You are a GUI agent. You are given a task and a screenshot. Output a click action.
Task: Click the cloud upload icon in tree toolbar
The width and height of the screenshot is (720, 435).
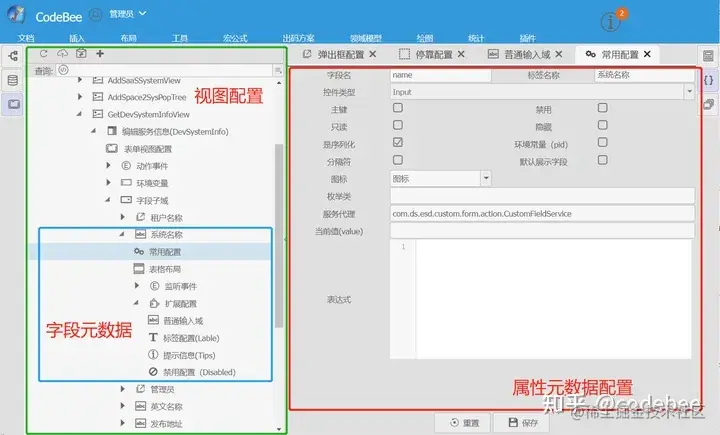click(x=62, y=54)
